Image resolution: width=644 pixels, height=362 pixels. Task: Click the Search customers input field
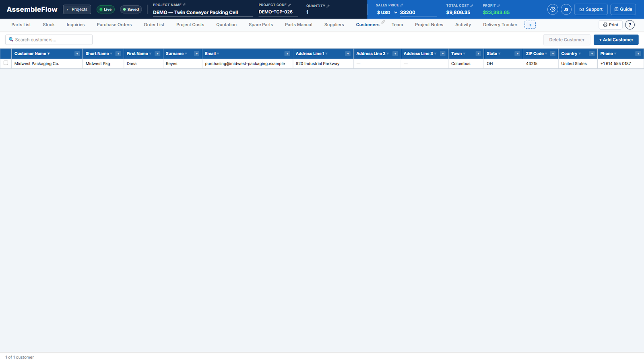(x=49, y=40)
